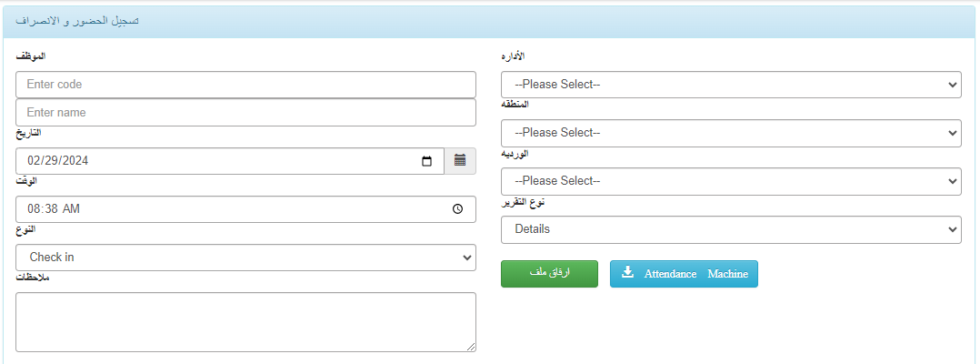Focus the Enter name input field
Image resolution: width=980 pixels, height=364 pixels.
245,113
